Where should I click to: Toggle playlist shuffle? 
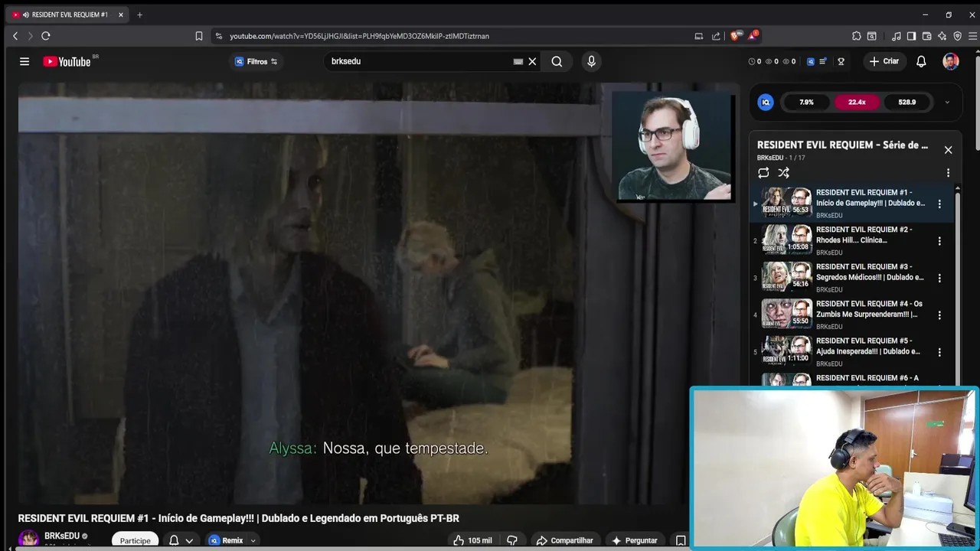point(783,173)
